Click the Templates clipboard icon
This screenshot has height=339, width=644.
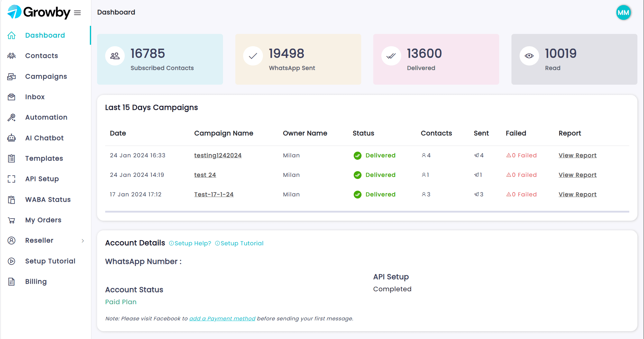pos(11,159)
